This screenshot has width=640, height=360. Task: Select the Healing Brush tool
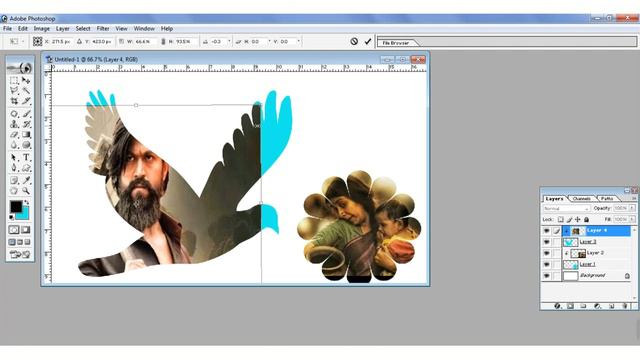coord(14,114)
